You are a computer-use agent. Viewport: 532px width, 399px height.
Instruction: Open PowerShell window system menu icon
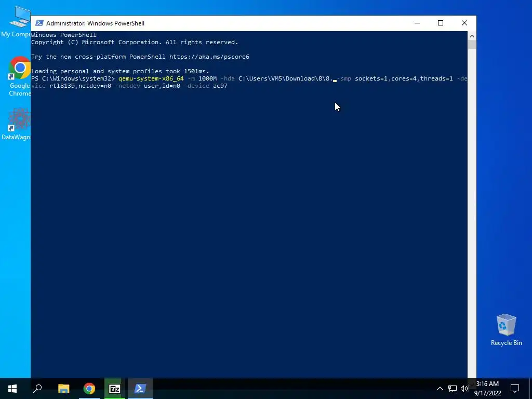39,23
